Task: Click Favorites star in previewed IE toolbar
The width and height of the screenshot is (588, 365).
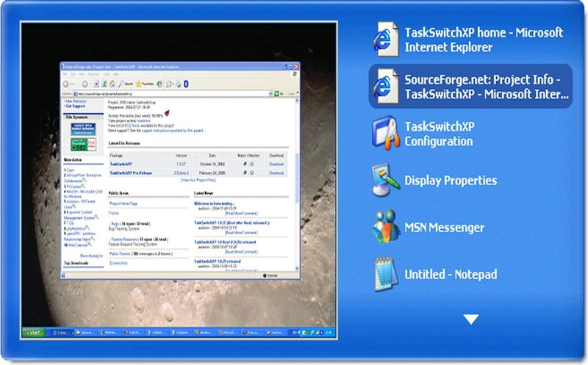Action: (x=144, y=84)
